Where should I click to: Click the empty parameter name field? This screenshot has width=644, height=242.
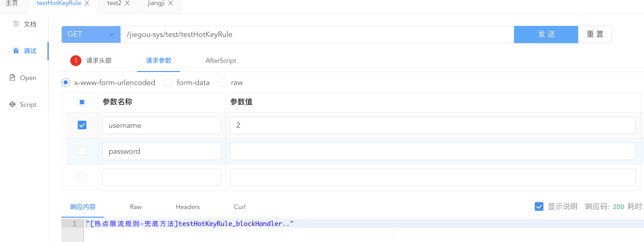click(162, 177)
